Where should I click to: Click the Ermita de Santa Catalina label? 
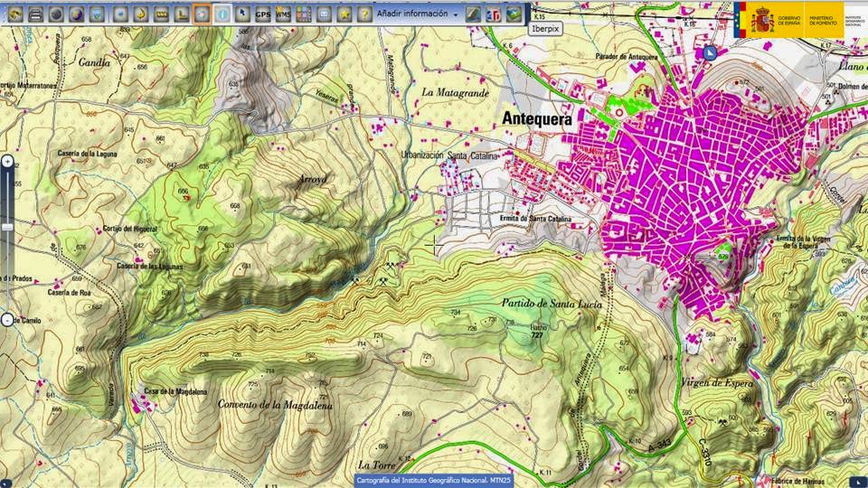(535, 219)
